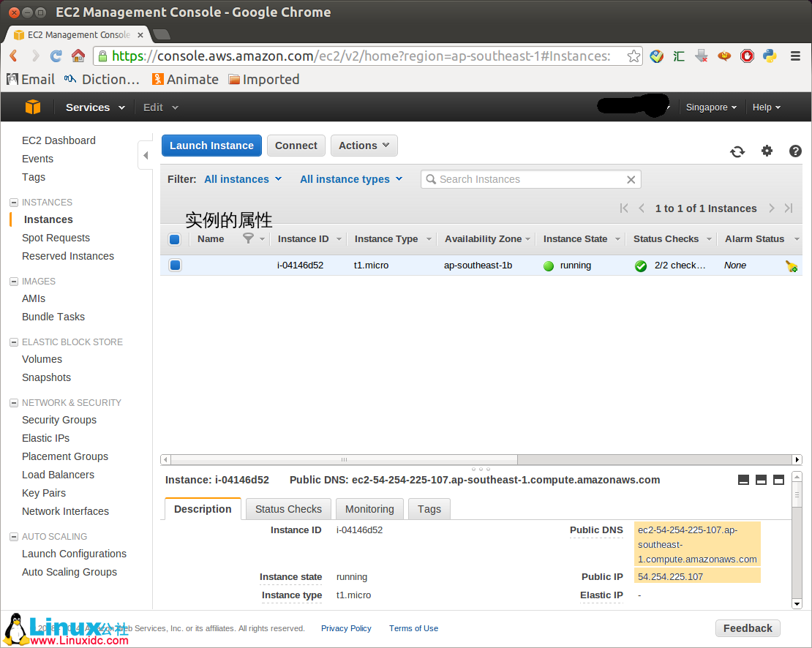
Task: Click the Feedback button
Action: [x=748, y=628]
